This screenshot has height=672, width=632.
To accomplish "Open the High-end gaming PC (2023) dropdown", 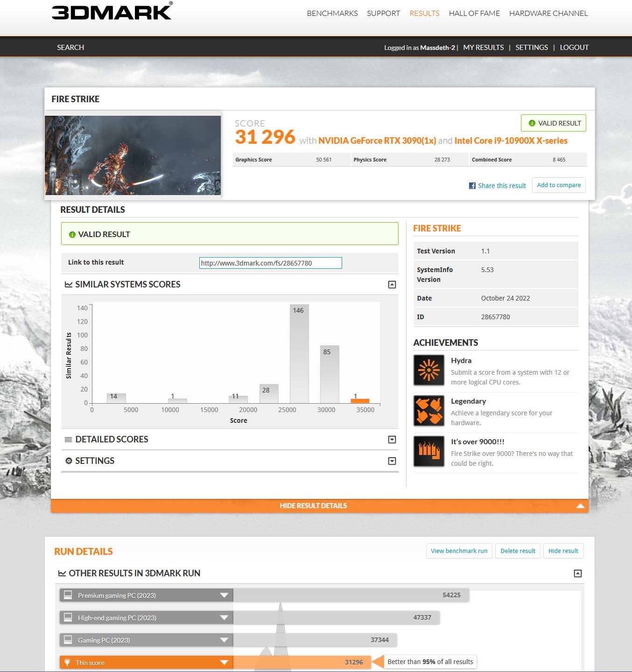I will pos(224,617).
